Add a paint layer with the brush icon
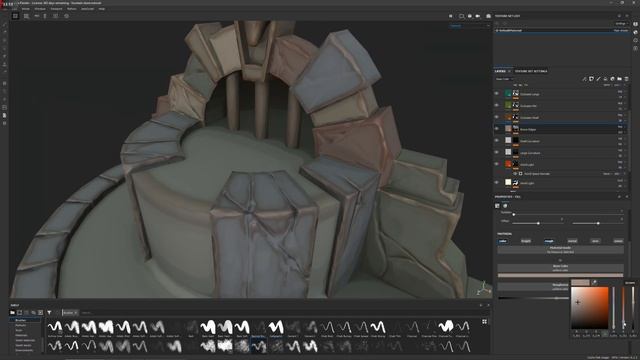 pyautogui.click(x=598, y=79)
